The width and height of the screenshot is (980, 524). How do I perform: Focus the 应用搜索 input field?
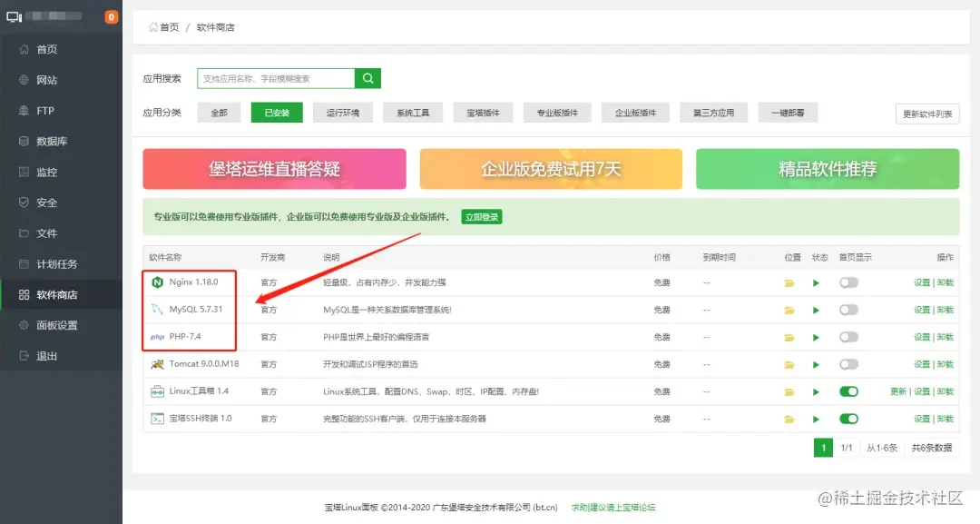[276, 78]
